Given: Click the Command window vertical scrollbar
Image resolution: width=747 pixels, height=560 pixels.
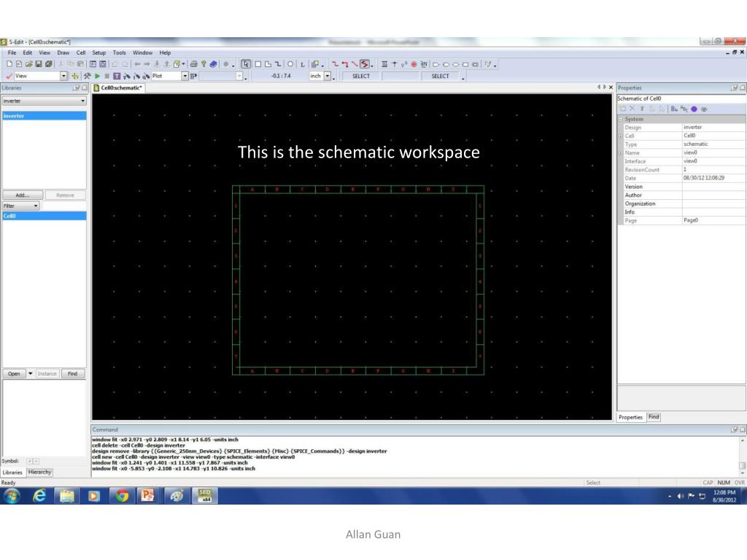Looking at the screenshot, I should 742,456.
